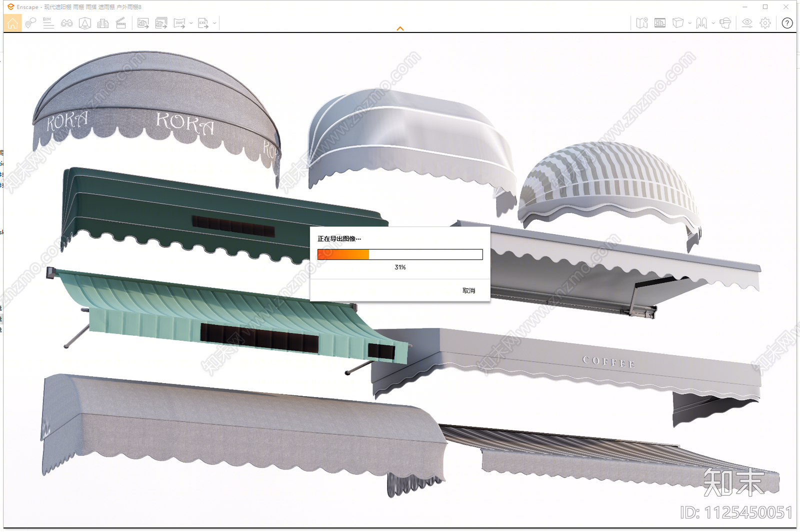Click the Enscape Home toolbar icon
Viewport: 800px width, 532px height.
click(12, 23)
